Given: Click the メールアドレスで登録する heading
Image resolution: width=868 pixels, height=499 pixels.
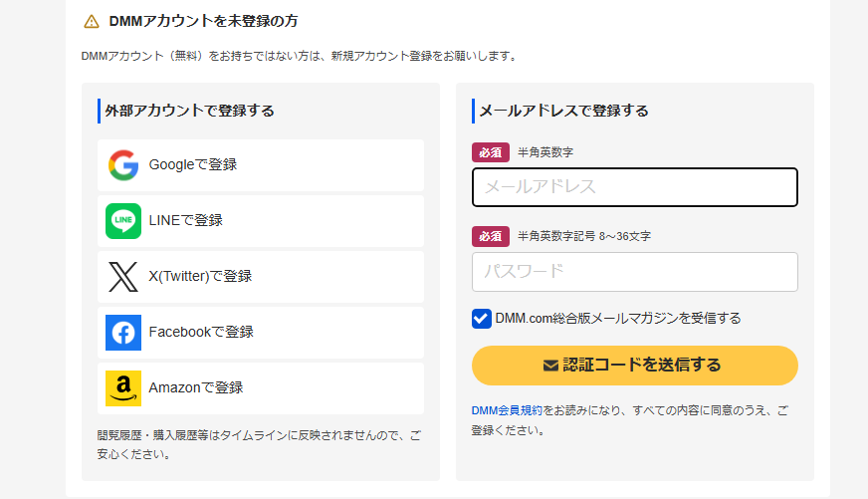Looking at the screenshot, I should tap(563, 111).
